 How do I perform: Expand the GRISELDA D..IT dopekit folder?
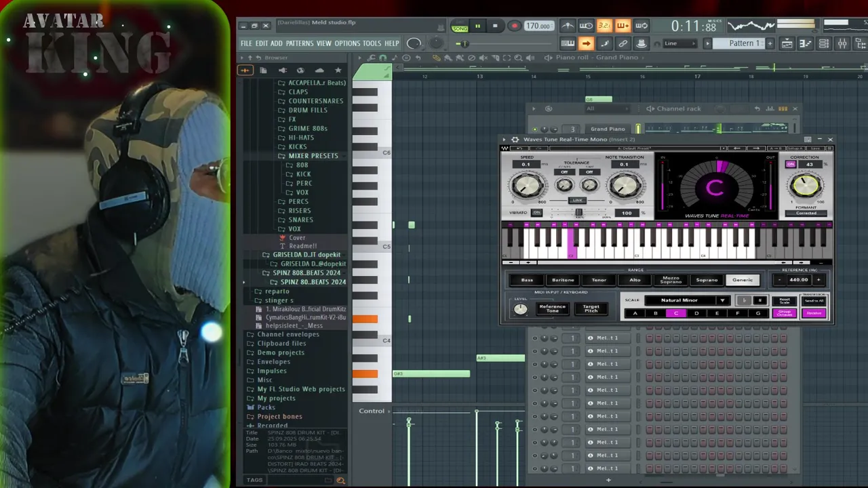(x=306, y=255)
